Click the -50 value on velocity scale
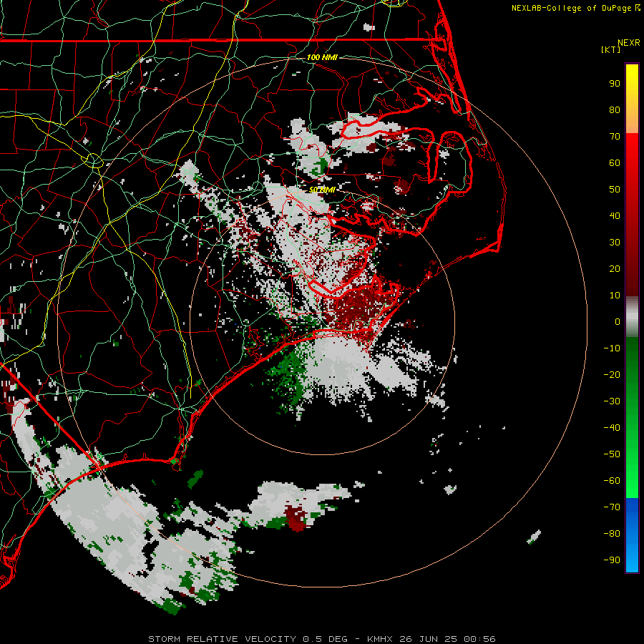 click(612, 454)
